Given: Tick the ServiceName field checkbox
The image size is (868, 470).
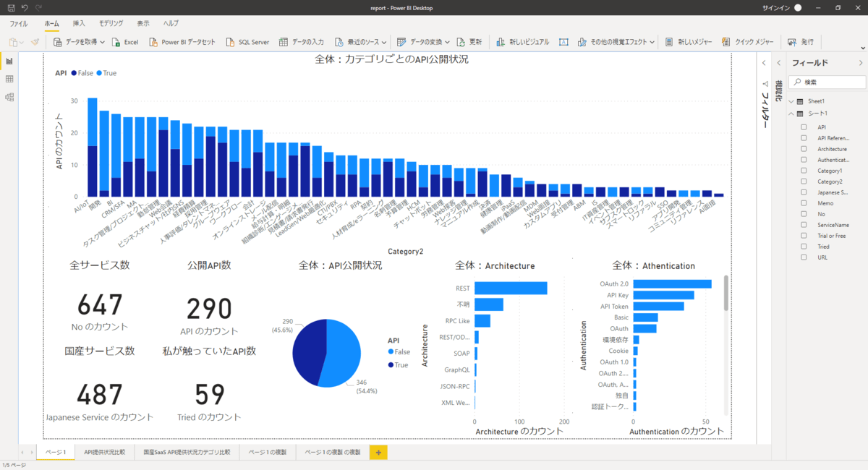Looking at the screenshot, I should tap(804, 225).
